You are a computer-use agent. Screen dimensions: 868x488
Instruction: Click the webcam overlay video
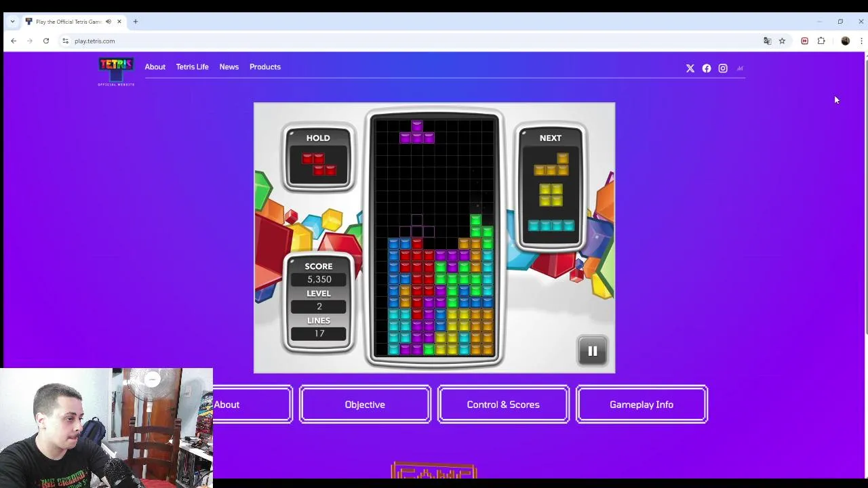[x=106, y=428]
